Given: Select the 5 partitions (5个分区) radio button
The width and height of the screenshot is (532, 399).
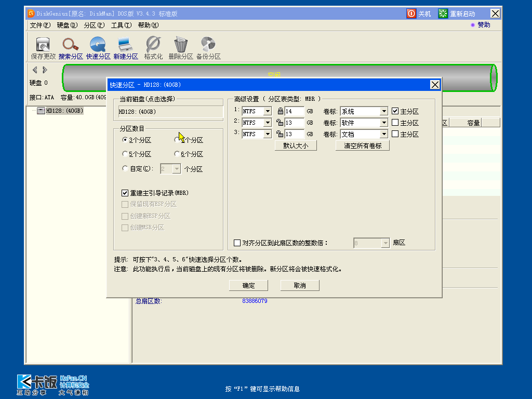Looking at the screenshot, I should click(x=125, y=154).
